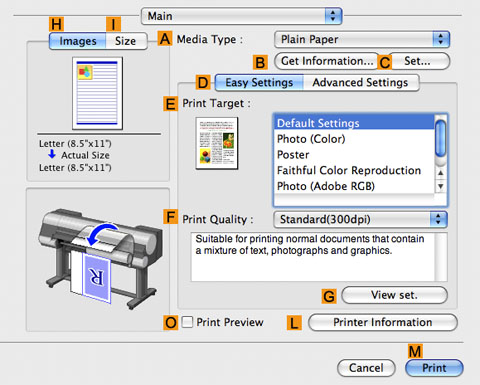The width and height of the screenshot is (480, 385).
Task: Click the Get Information... button
Action: 327,61
